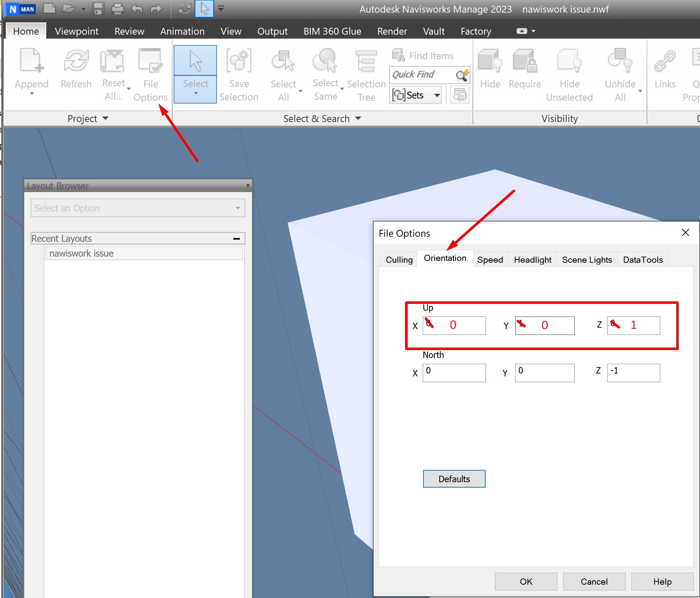Collapse the Recent Layouts section

(x=236, y=239)
